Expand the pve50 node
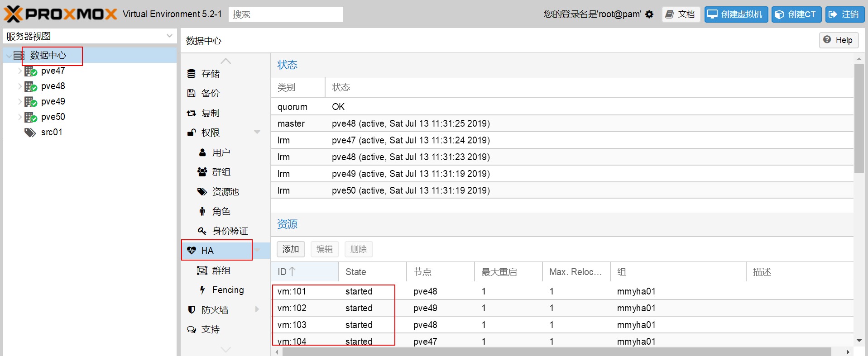Viewport: 868px width, 356px height. [x=20, y=117]
